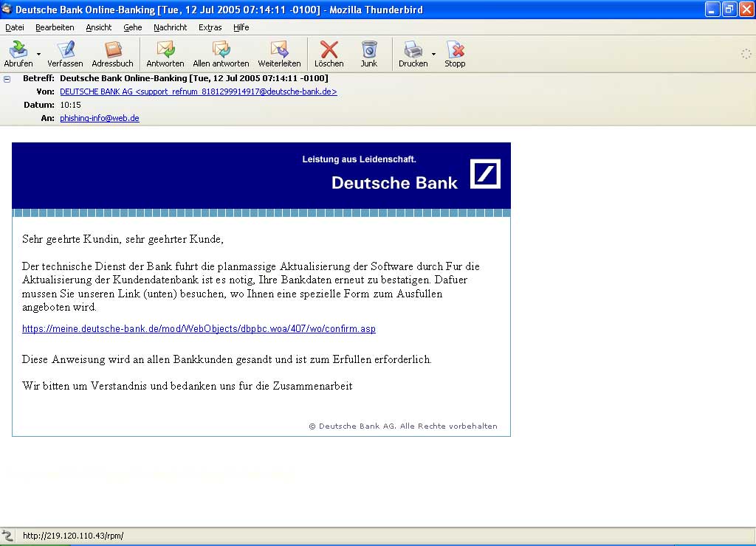Click 'Wir bitten um Verstandnis' sentence
The width and height of the screenshot is (756, 546).
point(187,386)
